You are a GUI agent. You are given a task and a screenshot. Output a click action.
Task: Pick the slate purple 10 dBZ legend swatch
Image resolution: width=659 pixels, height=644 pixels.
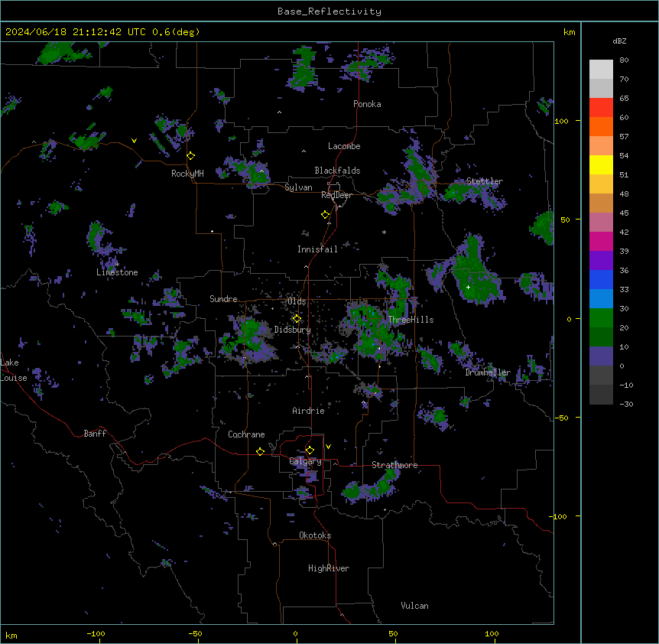click(x=601, y=356)
